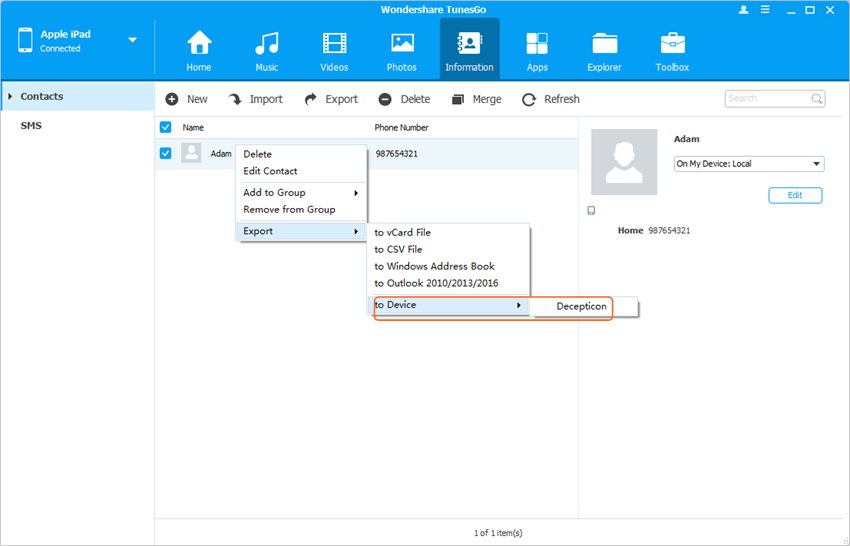Open the Explorer folder icon
Image resolution: width=850 pixels, height=546 pixels.
(604, 44)
